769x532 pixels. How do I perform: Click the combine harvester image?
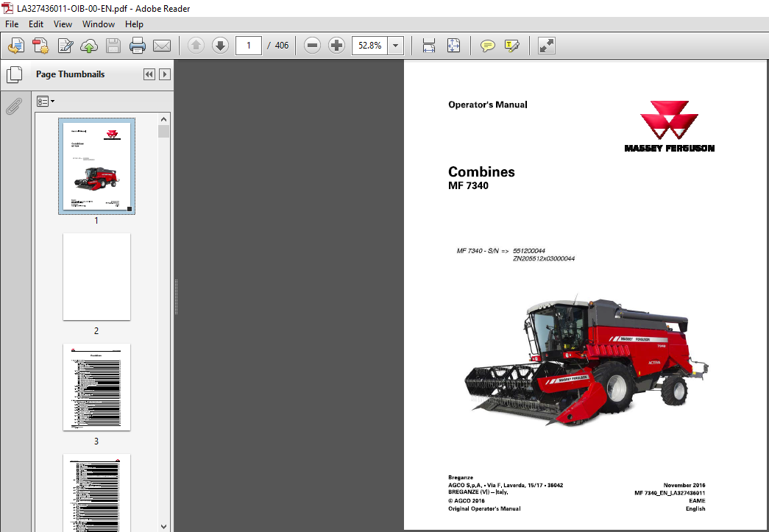click(x=587, y=361)
